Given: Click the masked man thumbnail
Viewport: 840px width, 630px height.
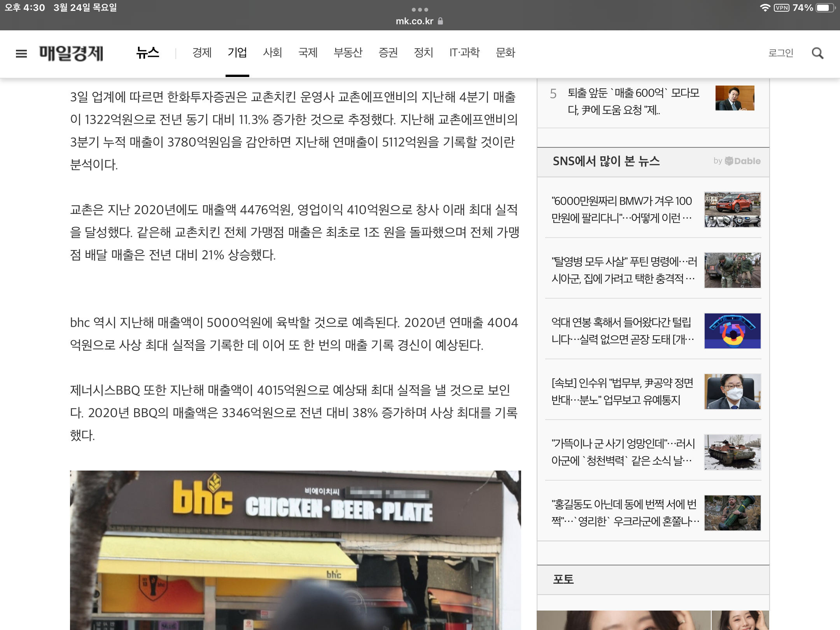Looking at the screenshot, I should point(732,392).
